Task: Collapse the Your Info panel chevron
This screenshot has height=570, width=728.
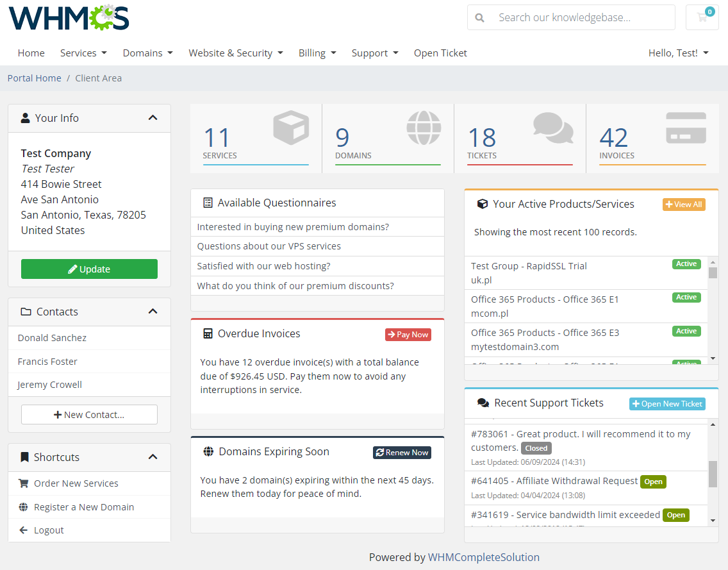Action: click(153, 117)
